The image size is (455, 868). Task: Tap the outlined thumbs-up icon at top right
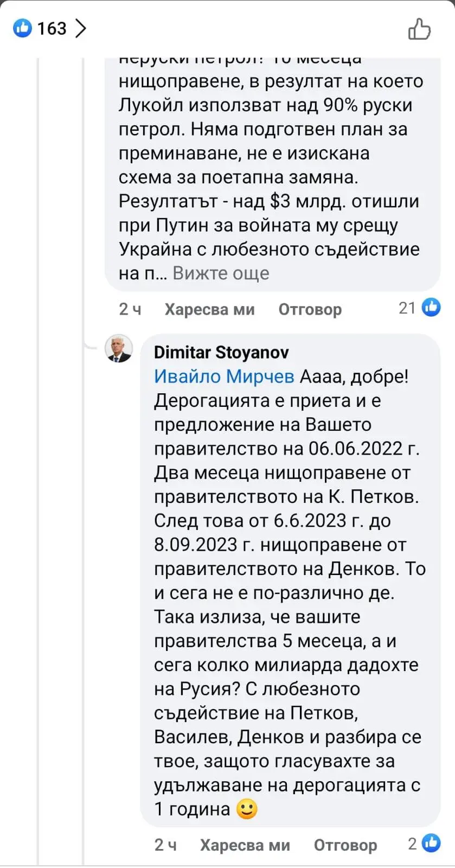coord(419,29)
